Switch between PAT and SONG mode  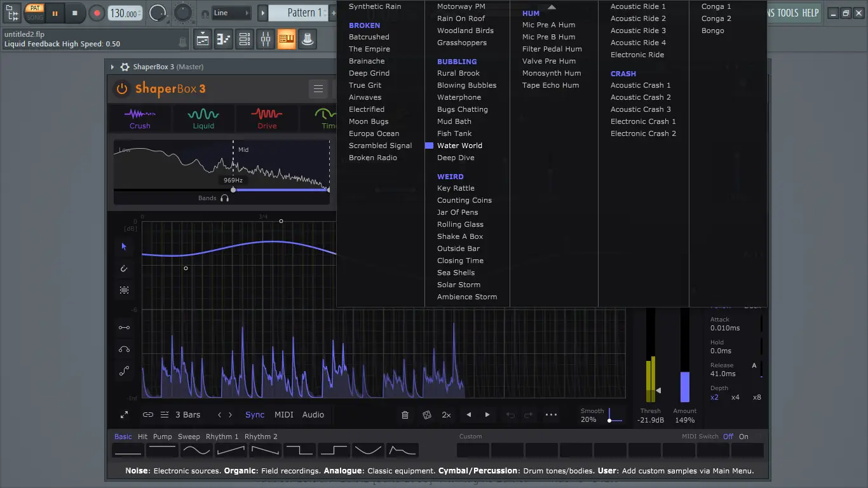(35, 13)
